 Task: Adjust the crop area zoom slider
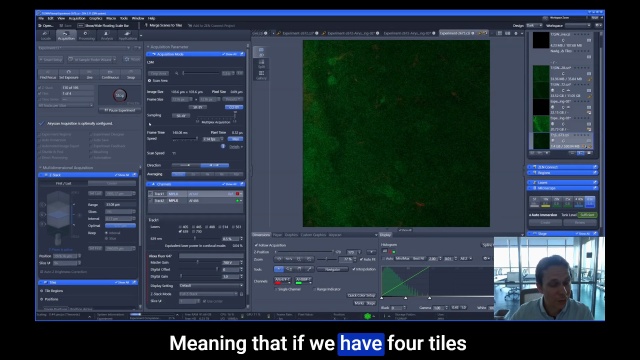tap(201, 73)
